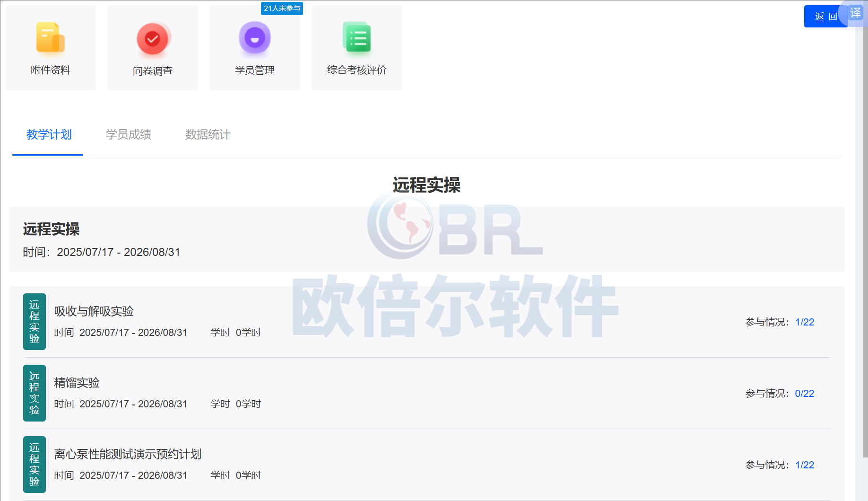Viewport: 868px width, 501px height.
Task: Click the green 综合考核评价 list icon
Action: tap(357, 37)
